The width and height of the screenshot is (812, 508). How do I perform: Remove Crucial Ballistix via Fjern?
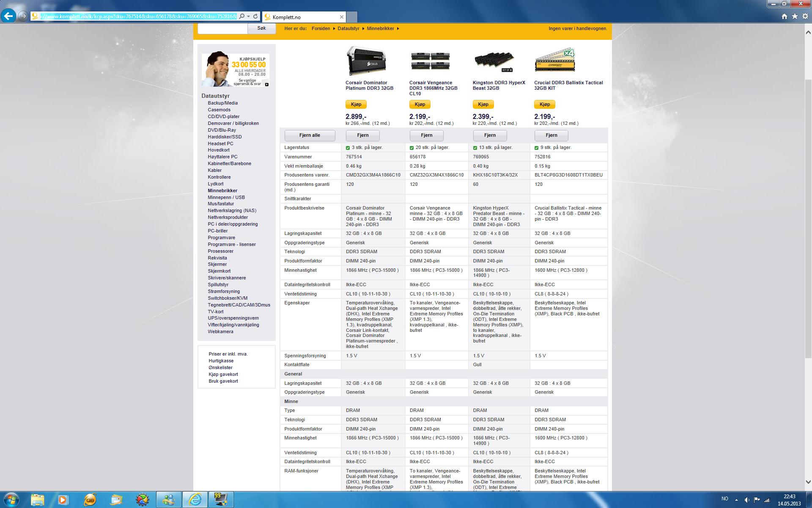551,135
